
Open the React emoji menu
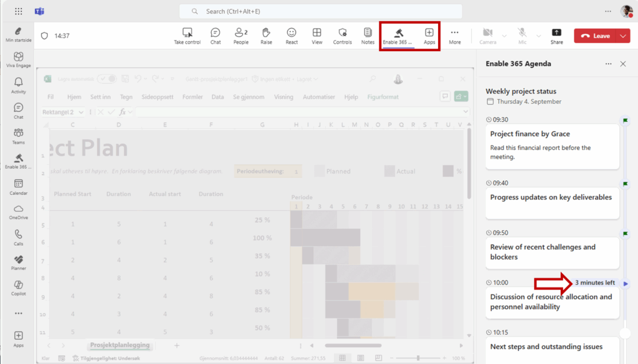click(x=292, y=35)
